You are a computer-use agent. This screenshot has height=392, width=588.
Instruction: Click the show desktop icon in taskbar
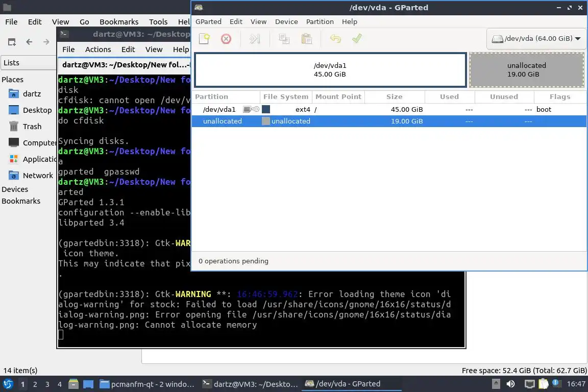pyautogui.click(x=88, y=384)
